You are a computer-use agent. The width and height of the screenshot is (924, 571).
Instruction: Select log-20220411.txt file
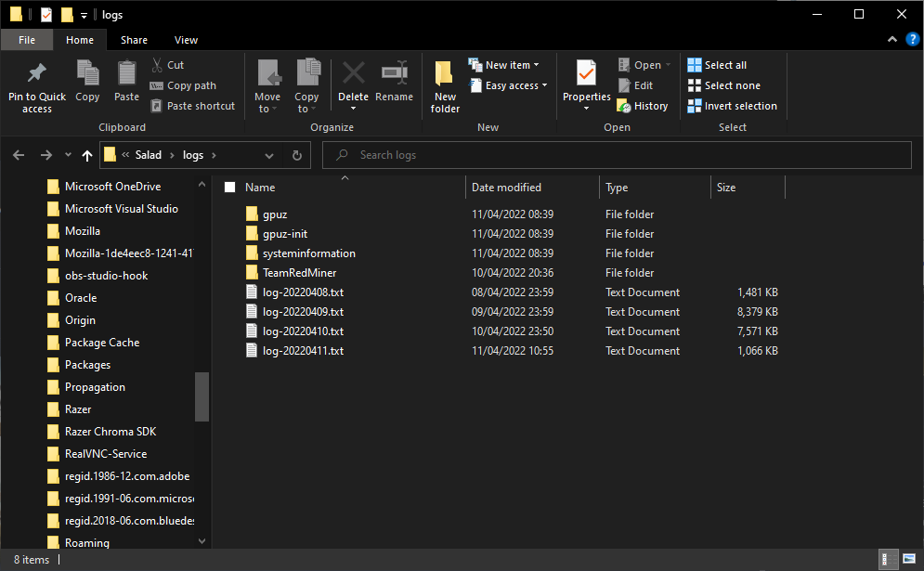303,351
